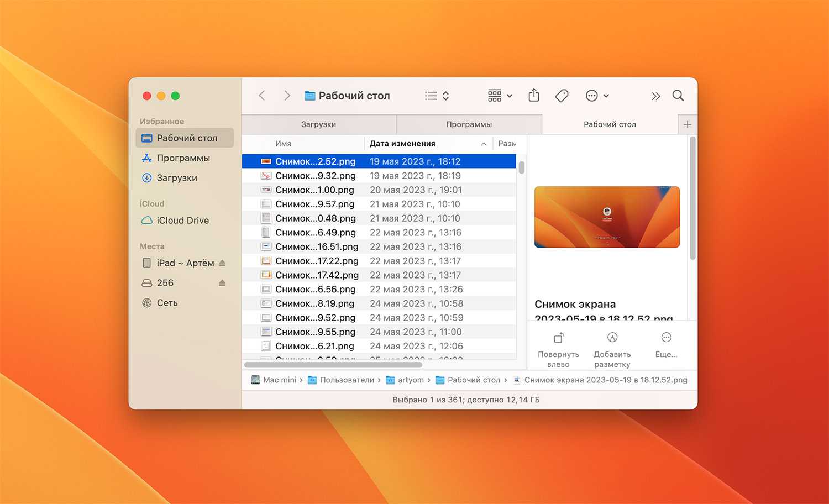Viewport: 829px width, 504px height.
Task: Go back with the left chevron
Action: tap(262, 96)
